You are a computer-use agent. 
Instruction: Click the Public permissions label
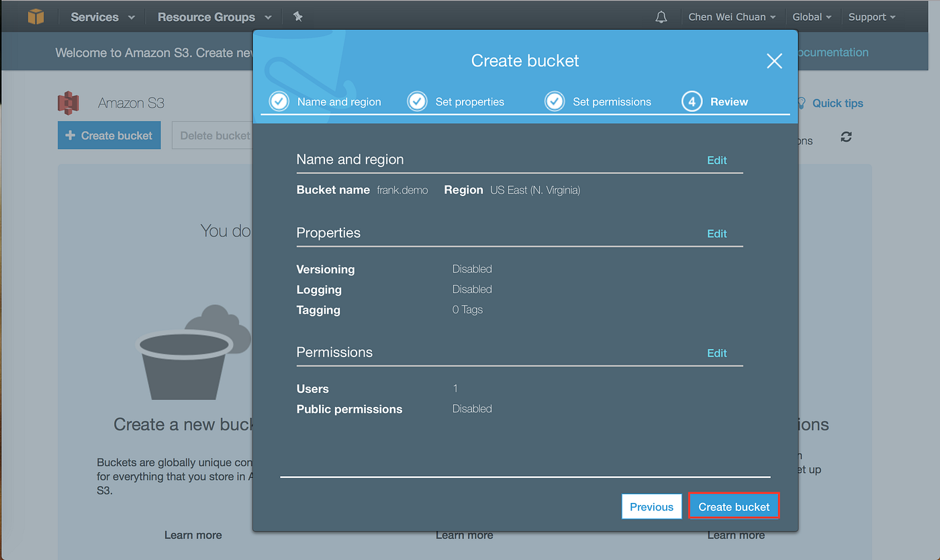point(349,410)
